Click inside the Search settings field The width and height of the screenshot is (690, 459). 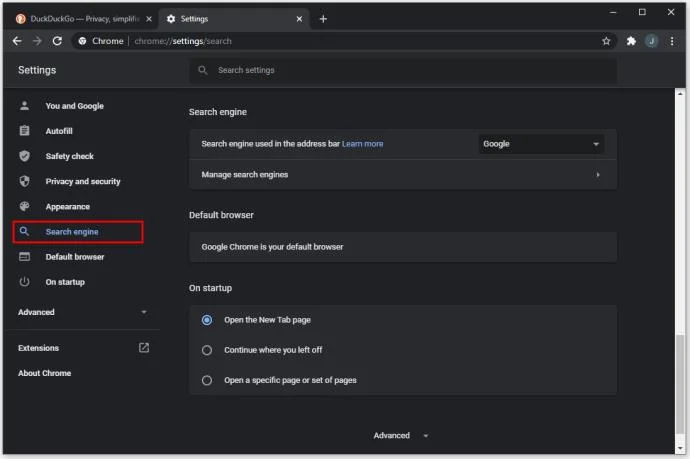click(403, 70)
